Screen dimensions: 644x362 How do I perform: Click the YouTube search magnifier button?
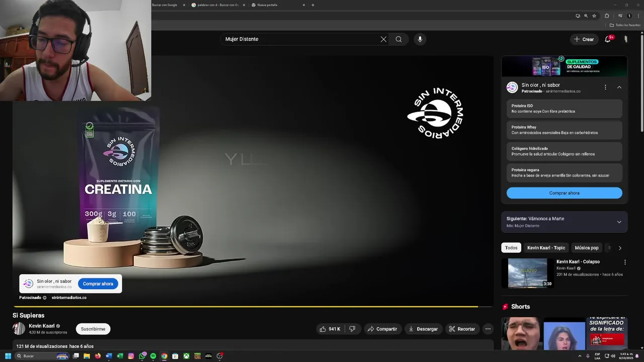[398, 39]
